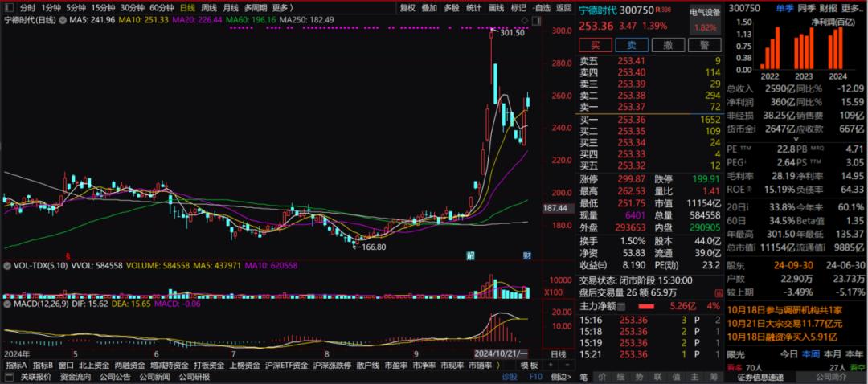Expand more indicators arrow after 市销率
The image size is (868, 384).
[497, 365]
